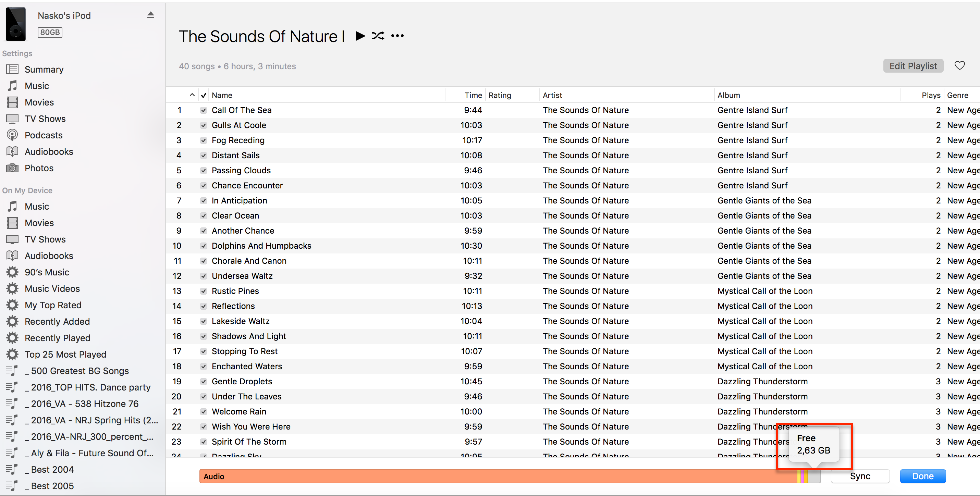Love the playlist with the heart icon
The image size is (980, 496).
(959, 66)
